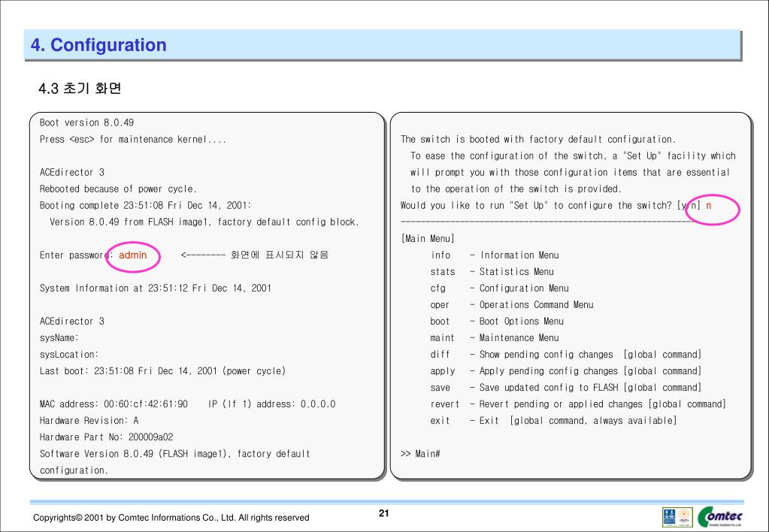The width and height of the screenshot is (769, 532).
Task: Click the 'Enter password:' prompt text
Action: point(77,255)
